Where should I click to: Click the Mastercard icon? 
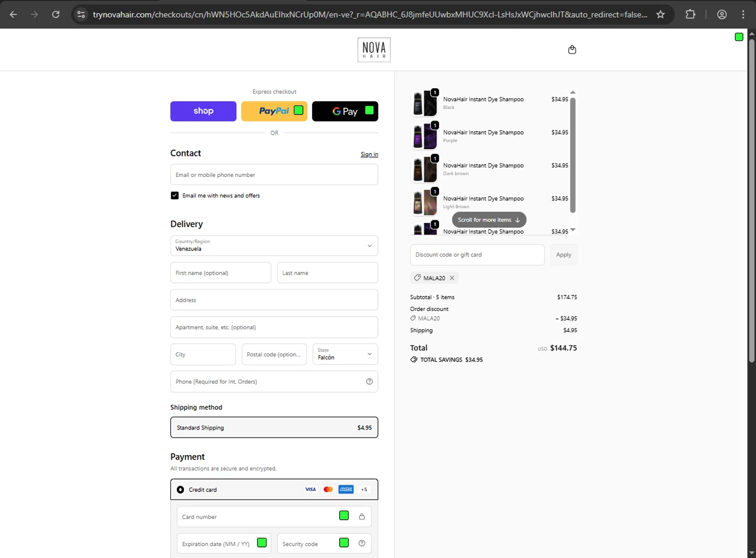pyautogui.click(x=328, y=489)
